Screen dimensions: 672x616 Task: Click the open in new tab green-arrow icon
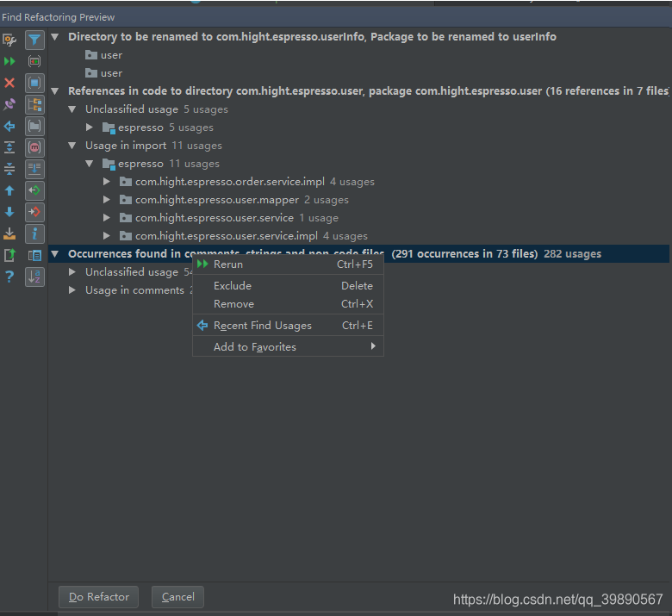(9, 255)
